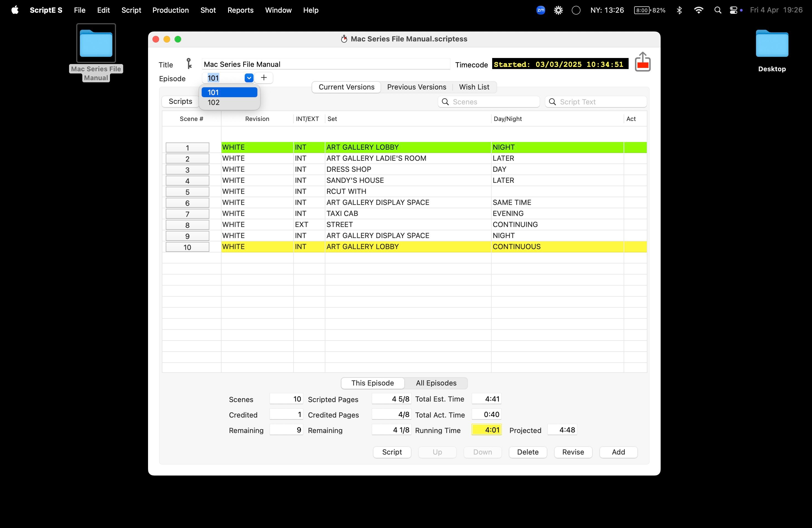Click the red export share icon

click(x=642, y=62)
